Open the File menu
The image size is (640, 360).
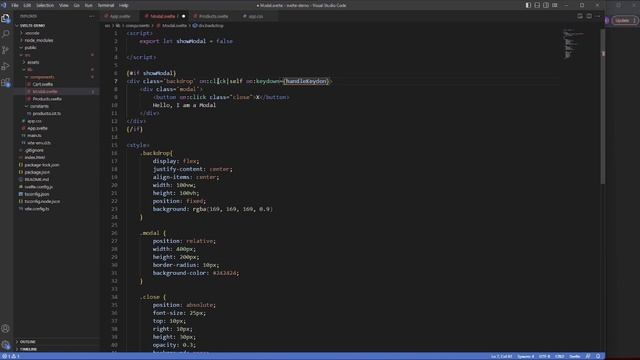point(15,5)
